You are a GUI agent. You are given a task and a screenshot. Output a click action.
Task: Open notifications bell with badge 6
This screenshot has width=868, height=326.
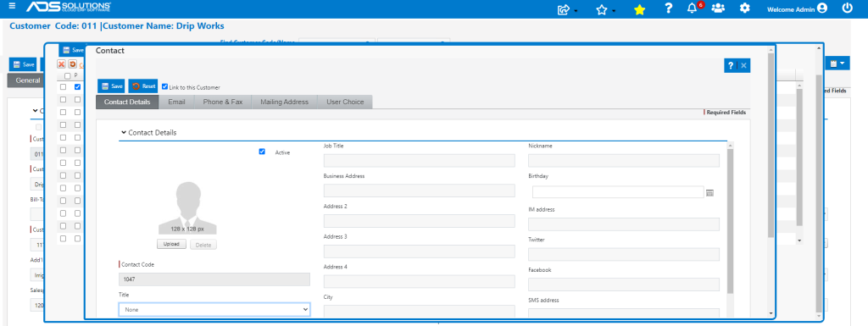692,8
